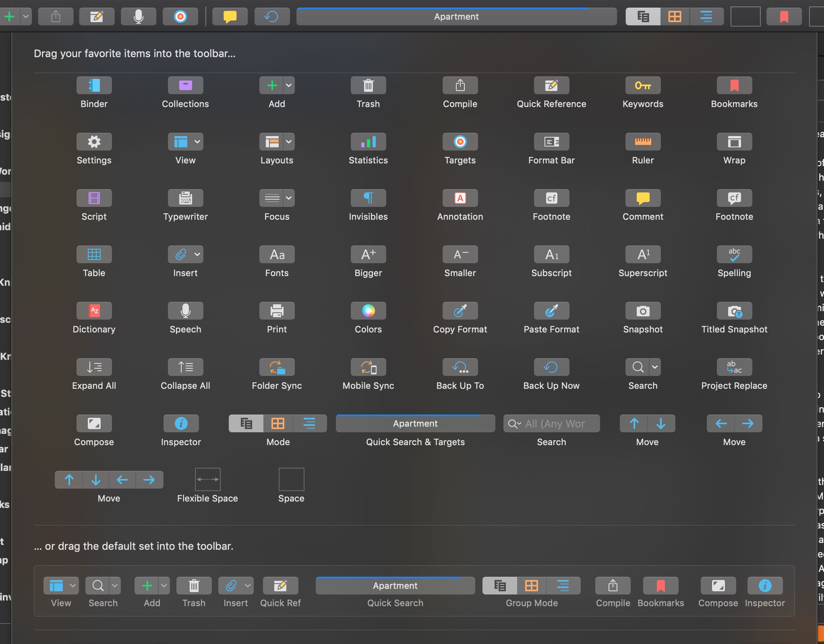The height and width of the screenshot is (644, 824).
Task: Open the Focus item dropdown arrow
Action: pyautogui.click(x=289, y=198)
